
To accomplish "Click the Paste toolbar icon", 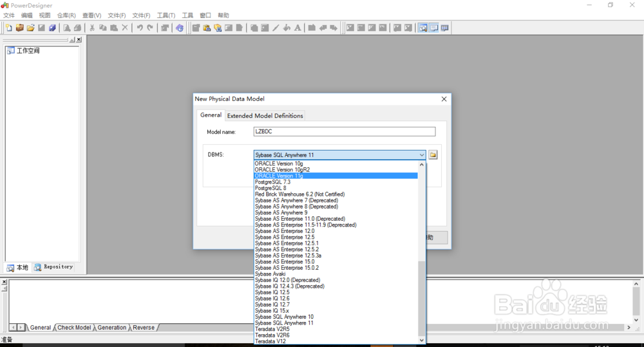I will (114, 28).
